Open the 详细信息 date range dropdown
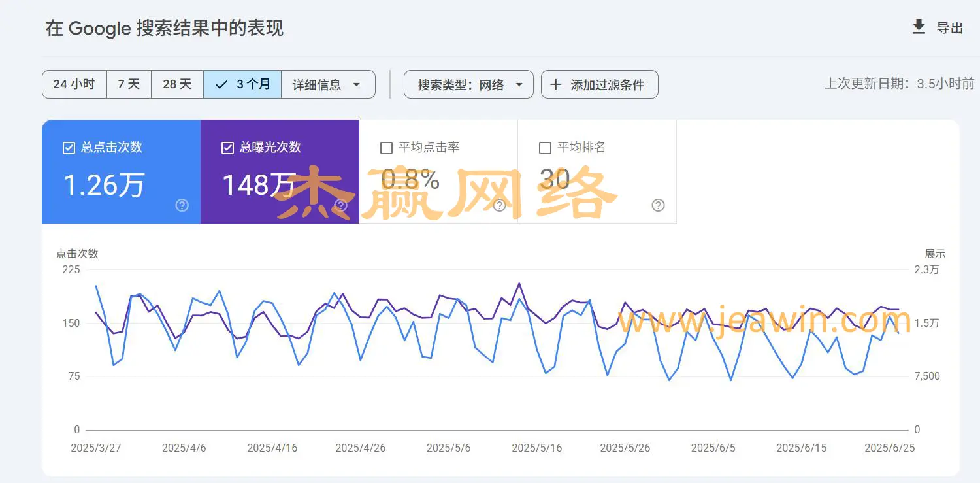980x483 pixels. [x=328, y=84]
